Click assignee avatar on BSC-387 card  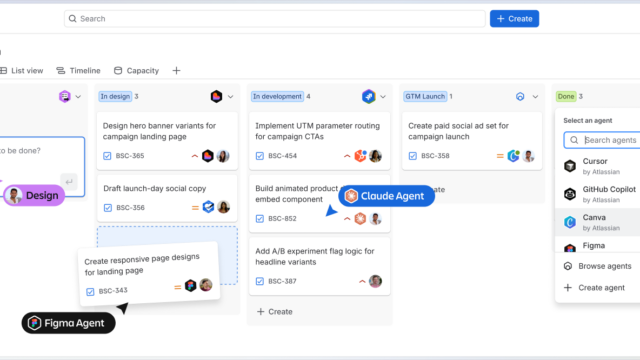[376, 281]
